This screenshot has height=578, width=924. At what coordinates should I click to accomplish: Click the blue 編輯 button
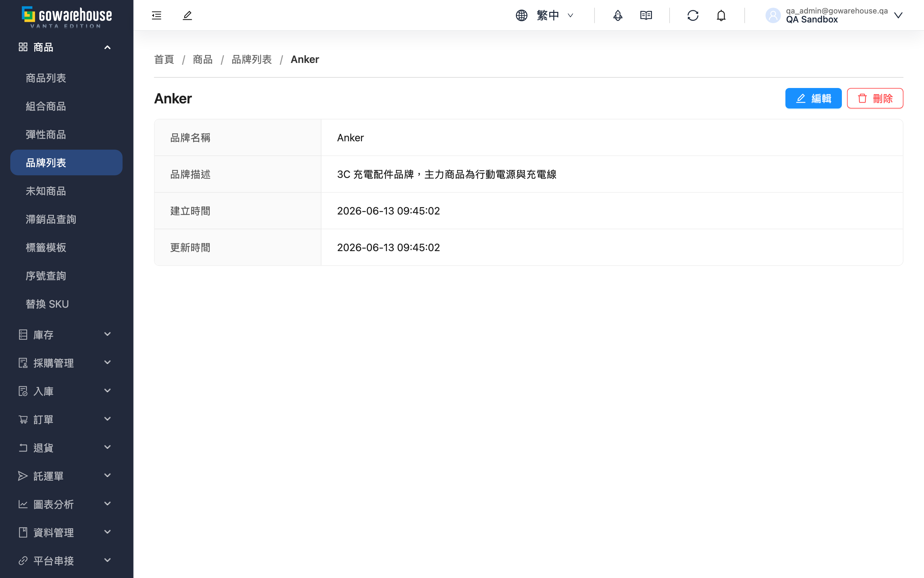tap(813, 98)
